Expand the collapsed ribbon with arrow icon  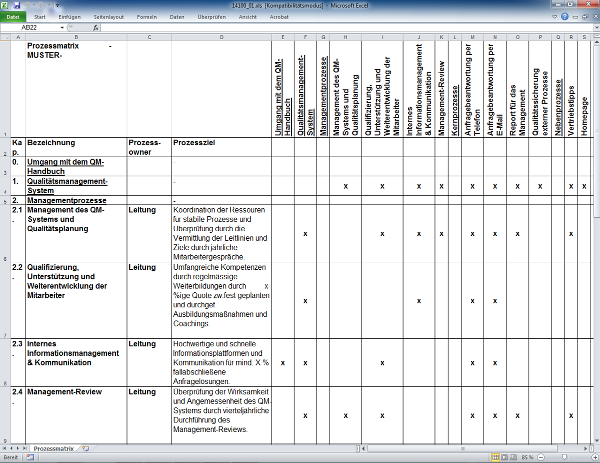coord(553,17)
